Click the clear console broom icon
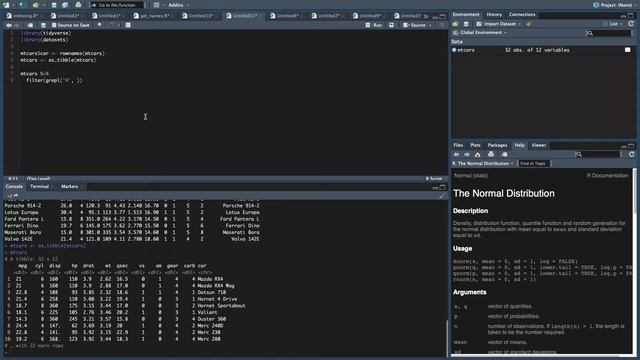This screenshot has height=360, width=640. pos(442,196)
